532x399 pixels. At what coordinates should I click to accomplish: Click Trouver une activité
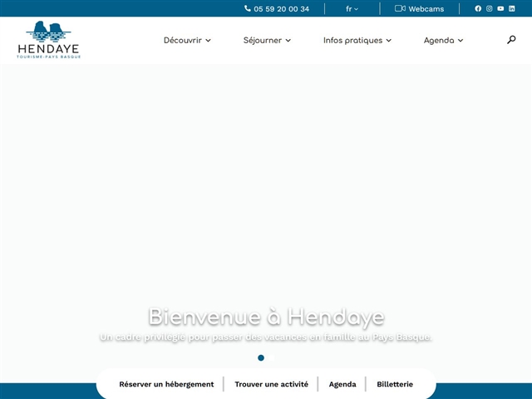click(272, 384)
